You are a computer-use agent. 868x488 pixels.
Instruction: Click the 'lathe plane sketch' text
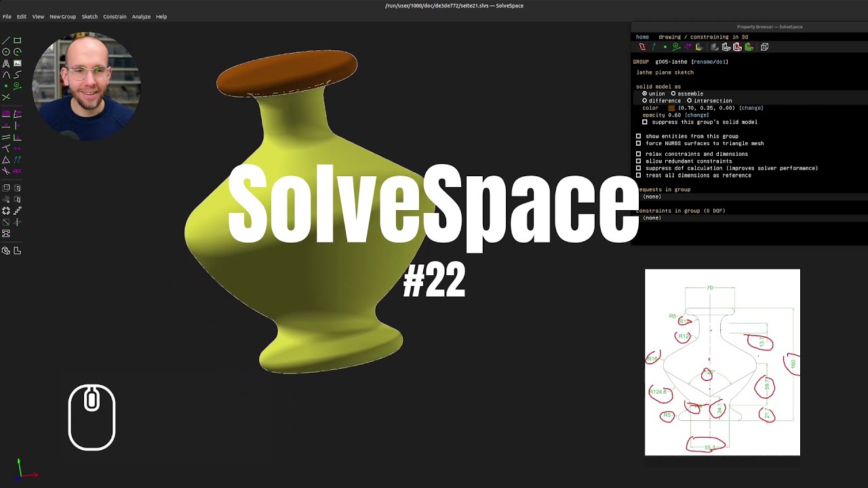665,73
